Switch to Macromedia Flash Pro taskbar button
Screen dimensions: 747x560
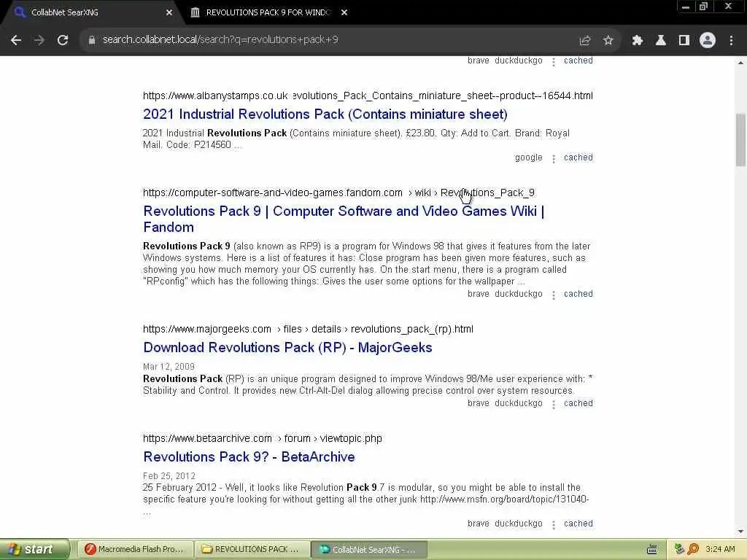click(x=134, y=550)
